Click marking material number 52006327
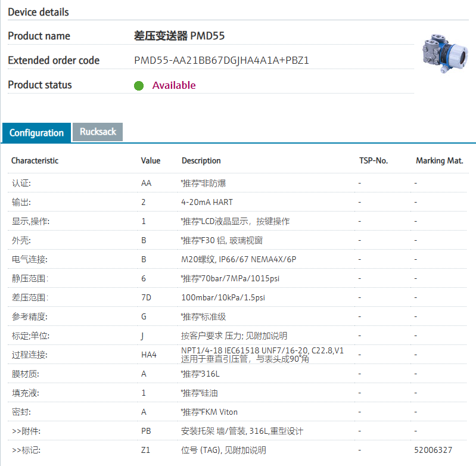 click(x=433, y=451)
